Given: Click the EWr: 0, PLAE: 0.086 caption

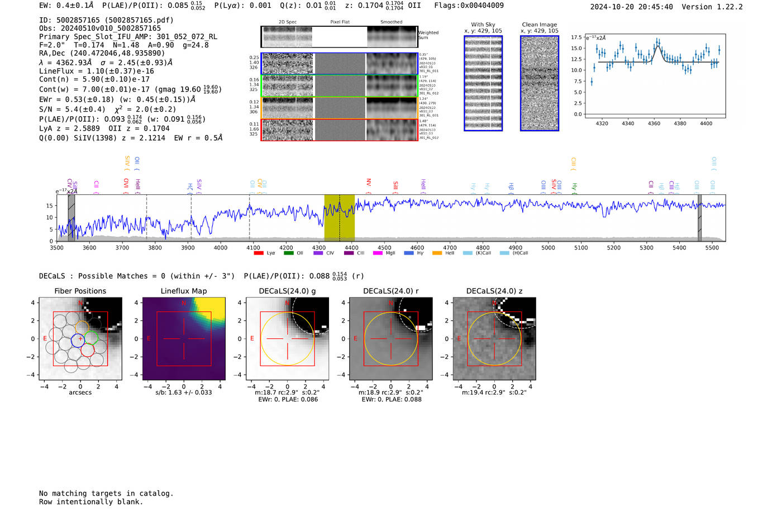Looking at the screenshot, I should click(288, 400).
